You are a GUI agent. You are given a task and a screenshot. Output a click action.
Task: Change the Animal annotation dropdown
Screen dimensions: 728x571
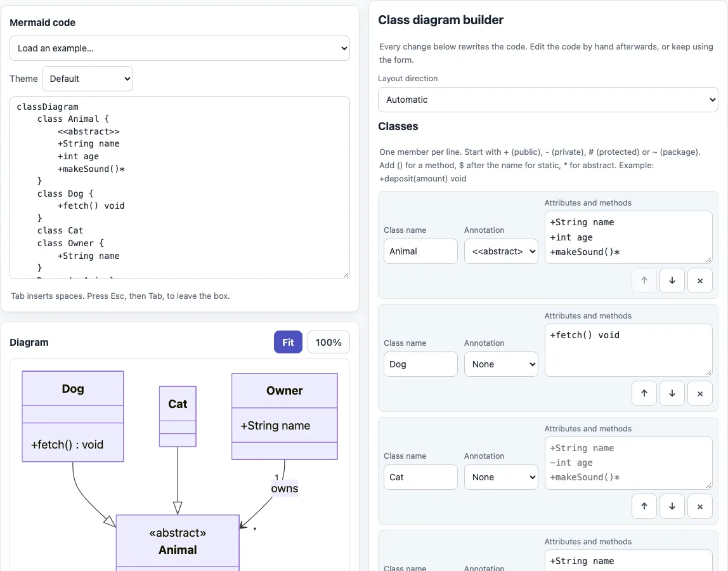[501, 251]
